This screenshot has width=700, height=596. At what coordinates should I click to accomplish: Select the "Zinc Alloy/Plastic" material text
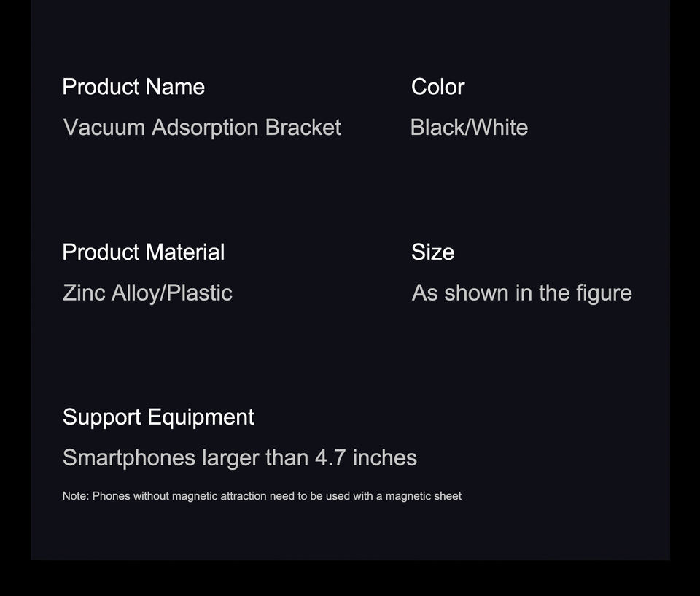147,293
